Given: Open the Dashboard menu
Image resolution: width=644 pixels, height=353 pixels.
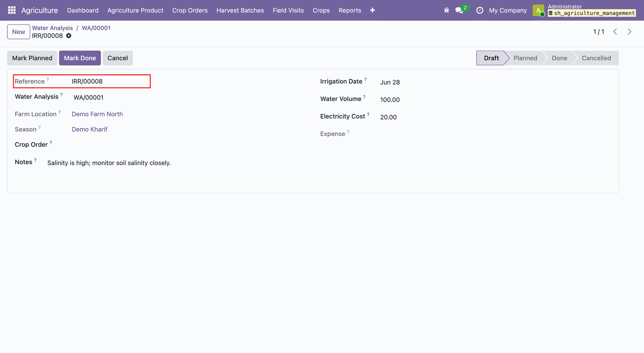Looking at the screenshot, I should pos(83,10).
